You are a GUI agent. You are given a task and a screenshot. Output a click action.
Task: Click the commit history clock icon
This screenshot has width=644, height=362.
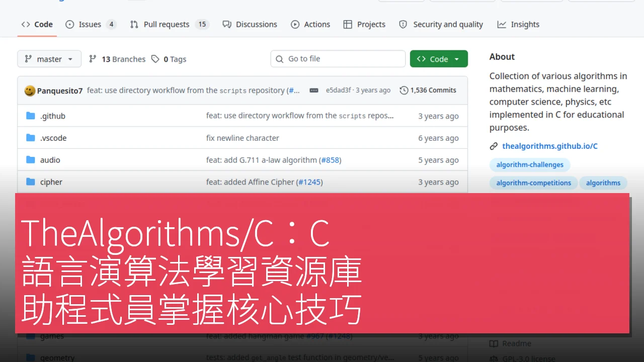[404, 90]
